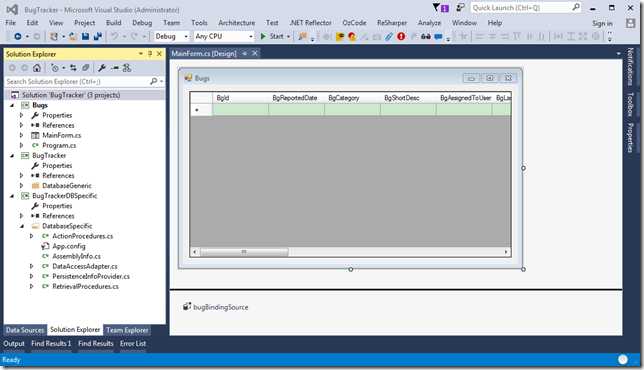Viewport: 644px width, 370px height.
Task: Click Sign in link
Action: click(602, 23)
